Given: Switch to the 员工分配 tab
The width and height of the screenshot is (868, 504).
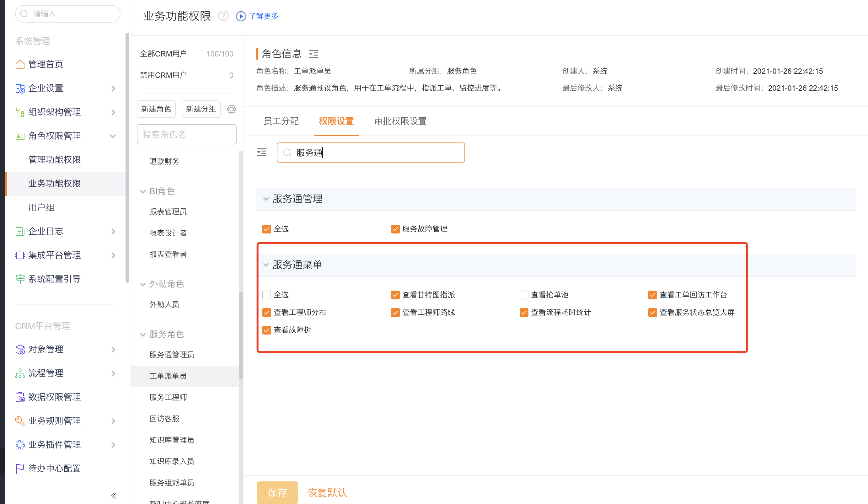Looking at the screenshot, I should point(281,121).
